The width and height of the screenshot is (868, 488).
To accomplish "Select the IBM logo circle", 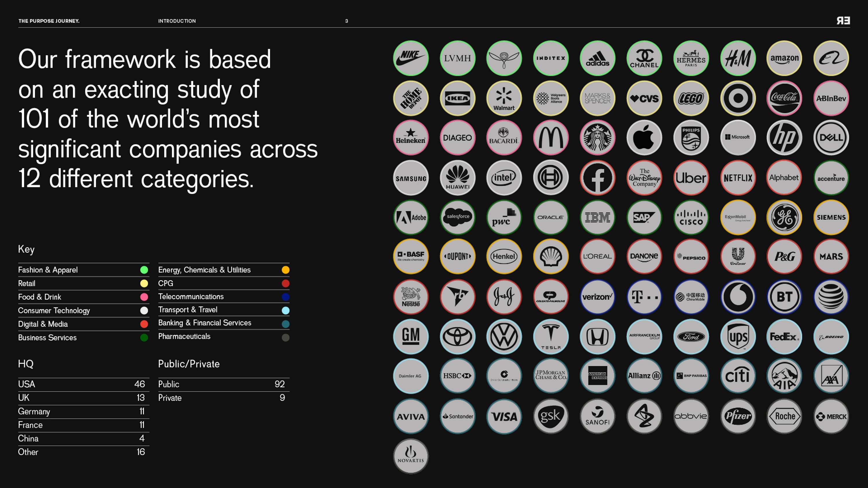I will tap(597, 218).
